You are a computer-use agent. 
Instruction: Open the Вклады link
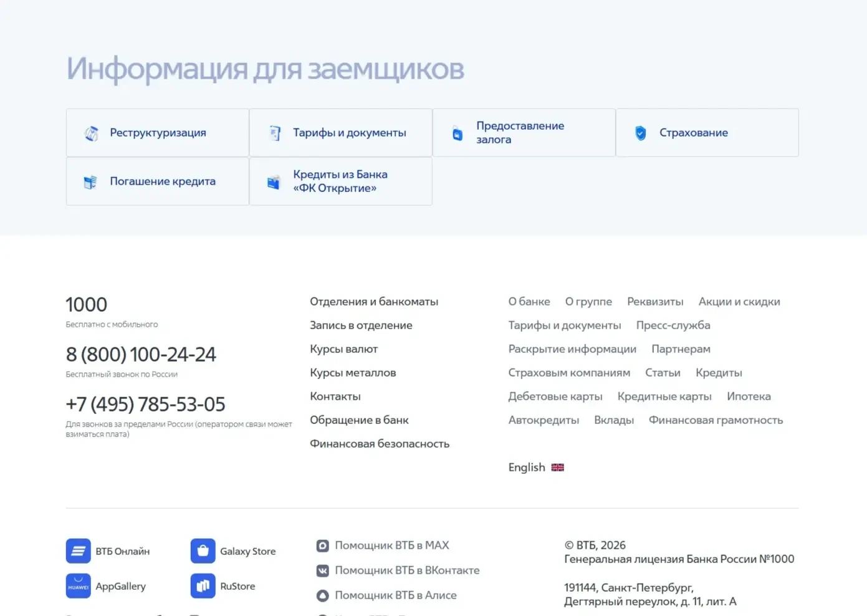click(614, 420)
